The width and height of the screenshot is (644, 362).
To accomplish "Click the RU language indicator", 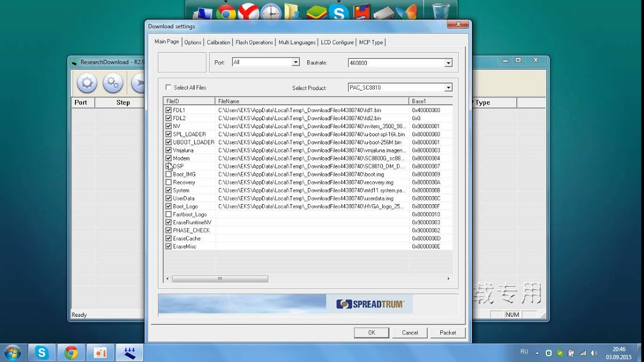I will pos(524,352).
